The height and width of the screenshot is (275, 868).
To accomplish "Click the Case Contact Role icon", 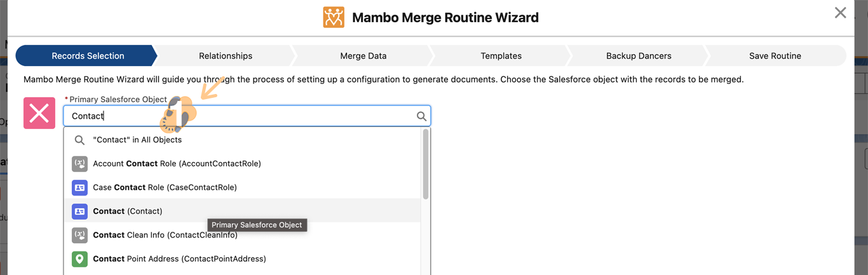I will (79, 187).
